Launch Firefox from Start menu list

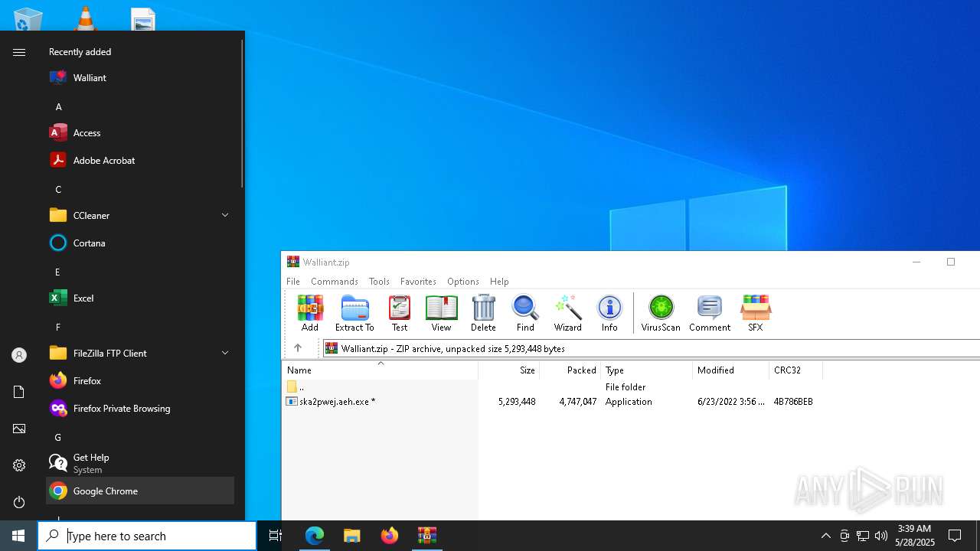tap(140, 380)
